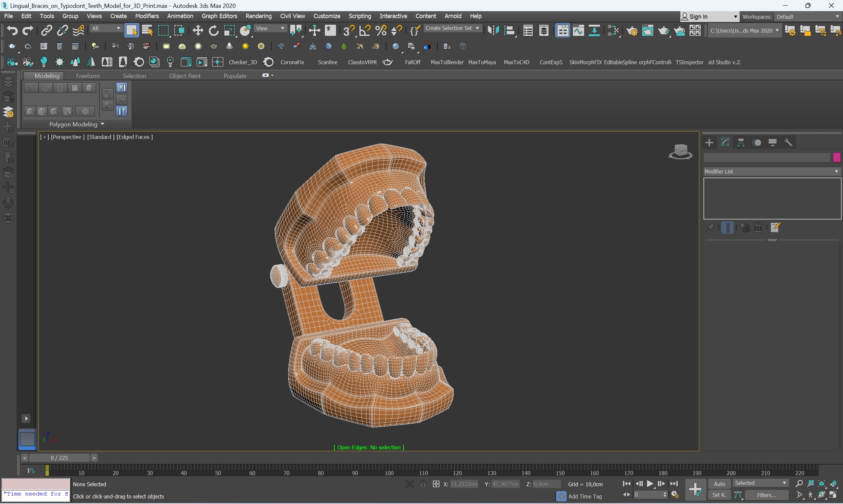Click the Set K. button

click(x=719, y=495)
